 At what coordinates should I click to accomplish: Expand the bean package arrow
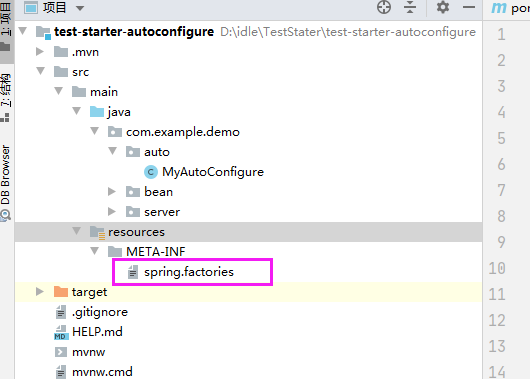click(112, 191)
